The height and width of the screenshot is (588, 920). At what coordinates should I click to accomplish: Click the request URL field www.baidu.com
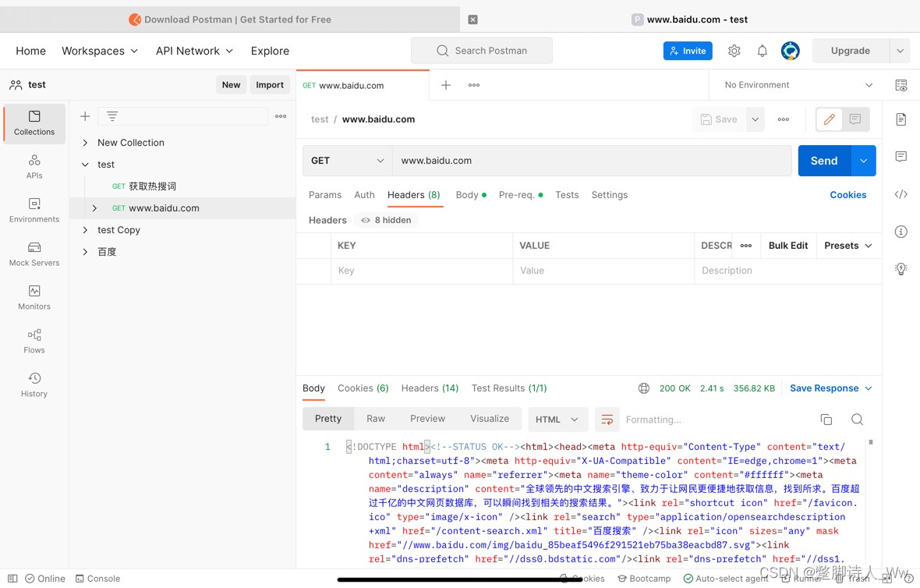[x=592, y=161]
